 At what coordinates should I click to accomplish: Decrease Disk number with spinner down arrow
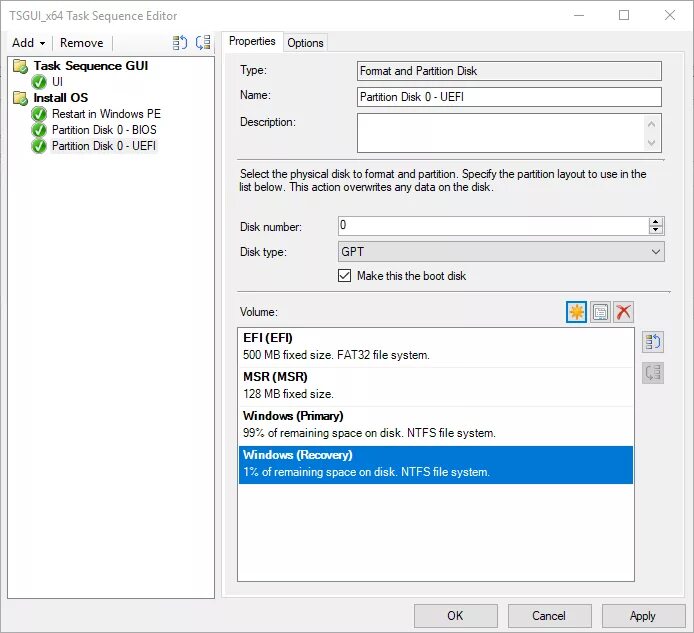(x=655, y=230)
